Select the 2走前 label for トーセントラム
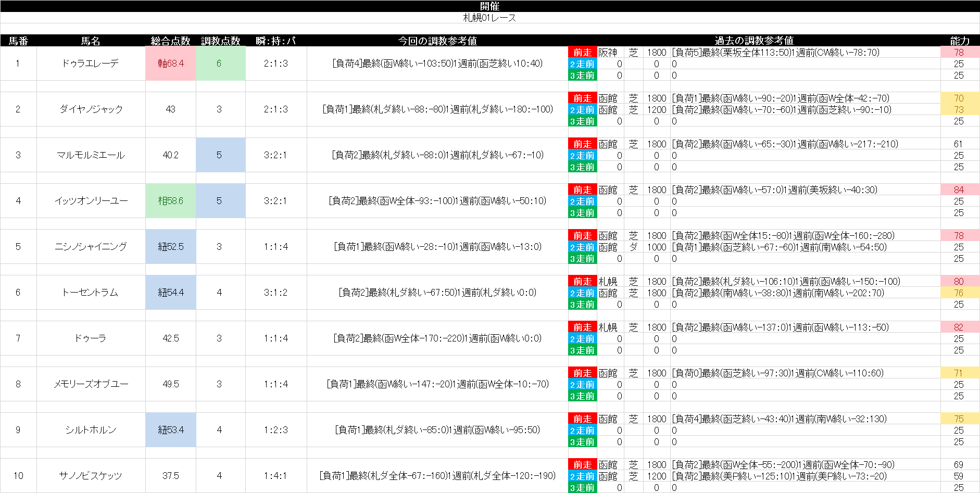The height and width of the screenshot is (493, 980). (x=582, y=293)
